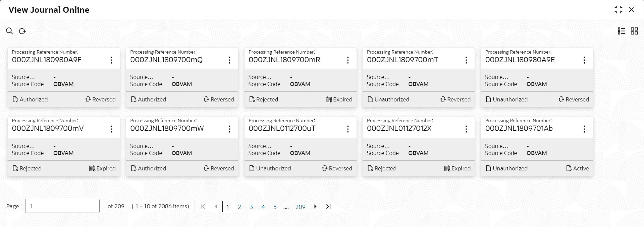Click the Page number input field
The image size is (644, 227).
click(62, 206)
